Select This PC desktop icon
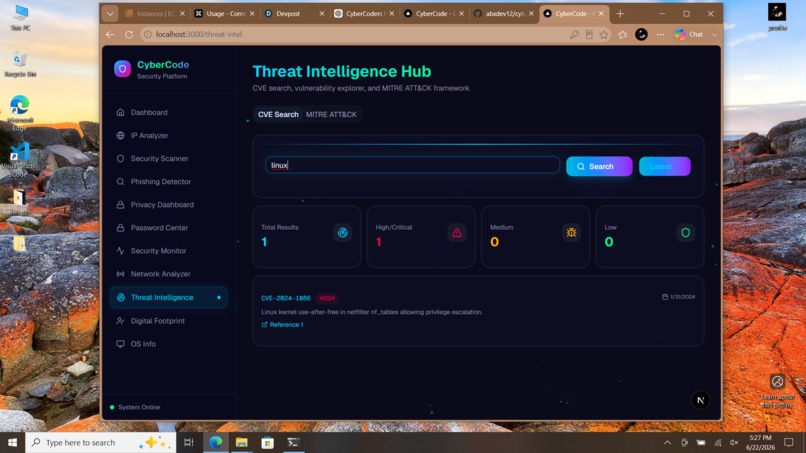 coord(20,17)
